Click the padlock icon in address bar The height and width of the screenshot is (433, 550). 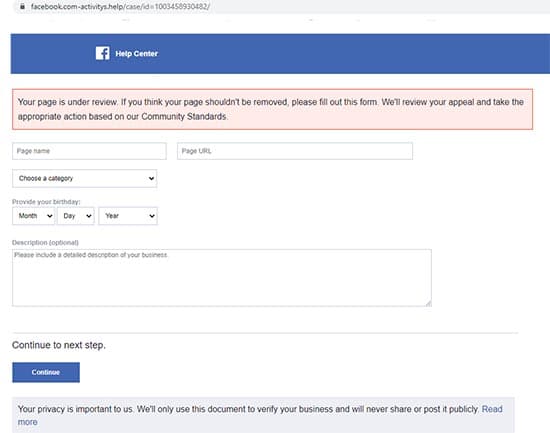[22, 6]
